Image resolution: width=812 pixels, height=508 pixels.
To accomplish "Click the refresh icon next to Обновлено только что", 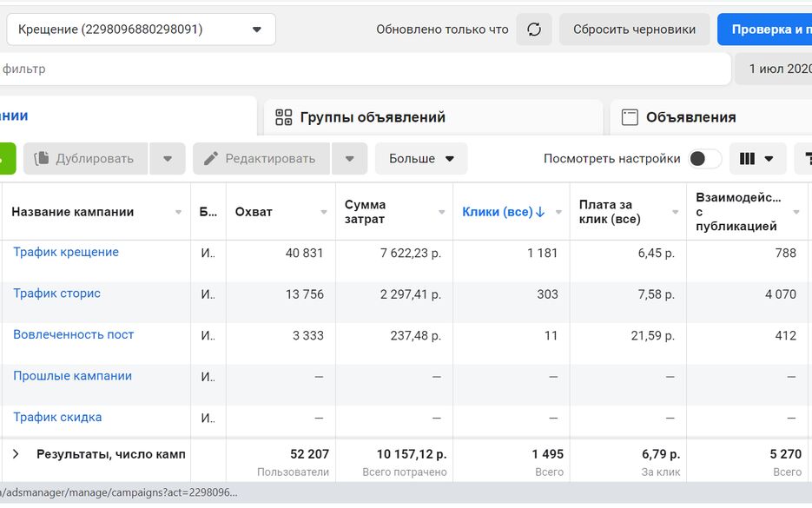I will coord(534,30).
